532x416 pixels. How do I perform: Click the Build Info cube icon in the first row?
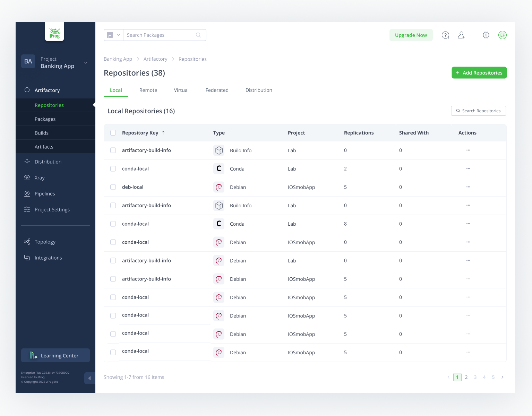click(x=219, y=150)
